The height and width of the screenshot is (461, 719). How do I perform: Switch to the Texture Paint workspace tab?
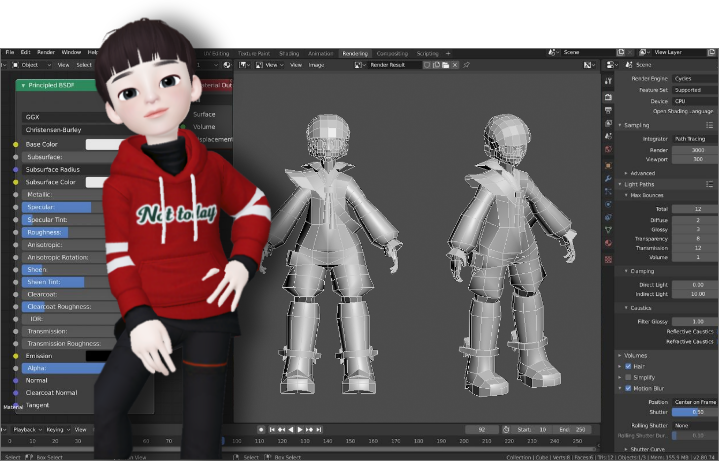point(254,54)
